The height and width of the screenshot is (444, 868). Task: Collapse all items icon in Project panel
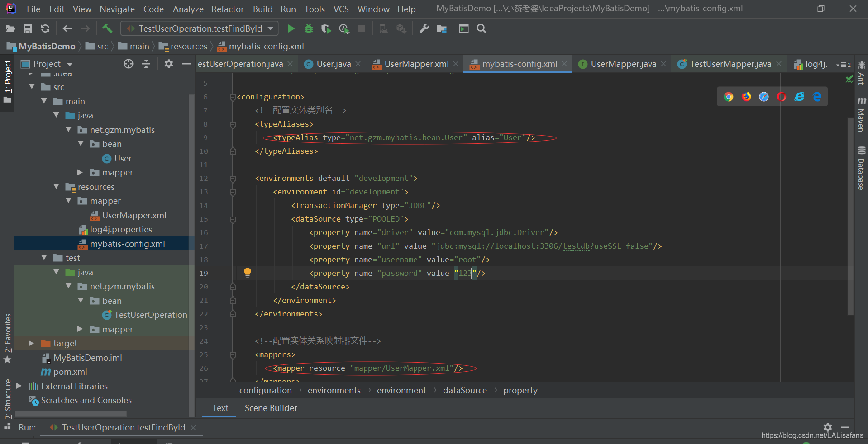pyautogui.click(x=146, y=64)
